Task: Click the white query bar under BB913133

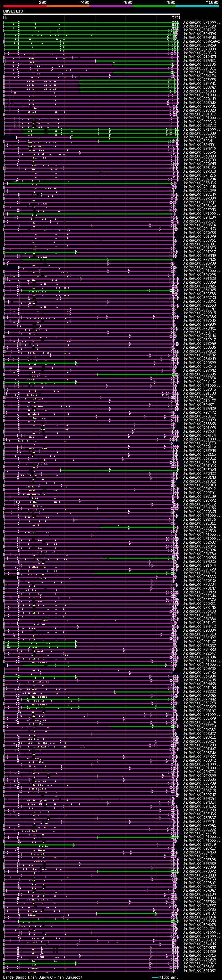Action: (92, 15)
